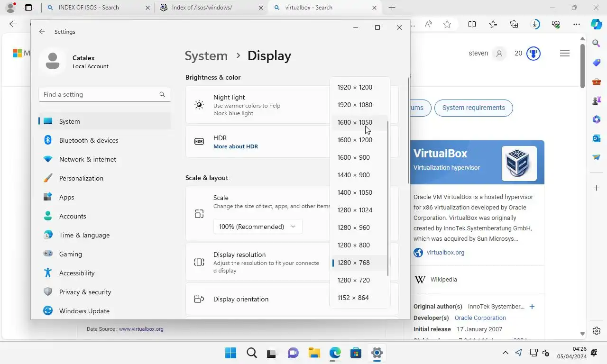607x364 pixels.
Task: Click Windows Start button on taskbar
Action: point(231,353)
